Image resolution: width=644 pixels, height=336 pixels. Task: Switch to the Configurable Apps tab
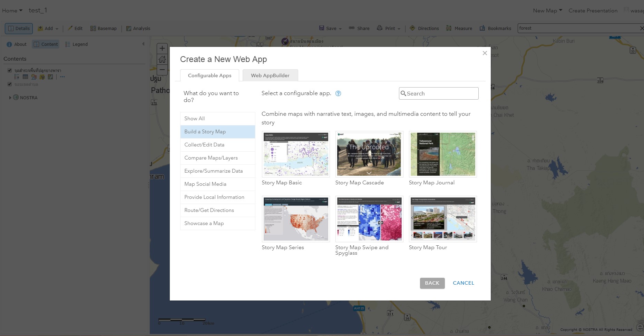(x=209, y=75)
